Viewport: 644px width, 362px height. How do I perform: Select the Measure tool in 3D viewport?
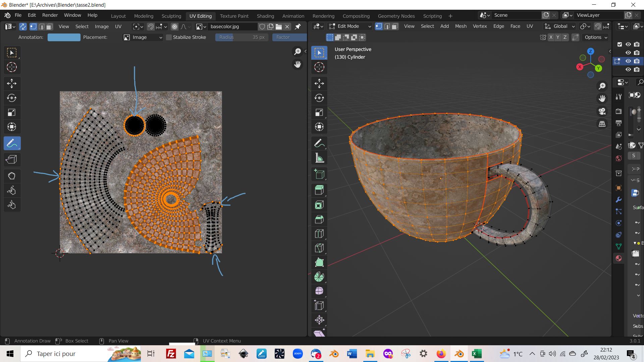(319, 158)
